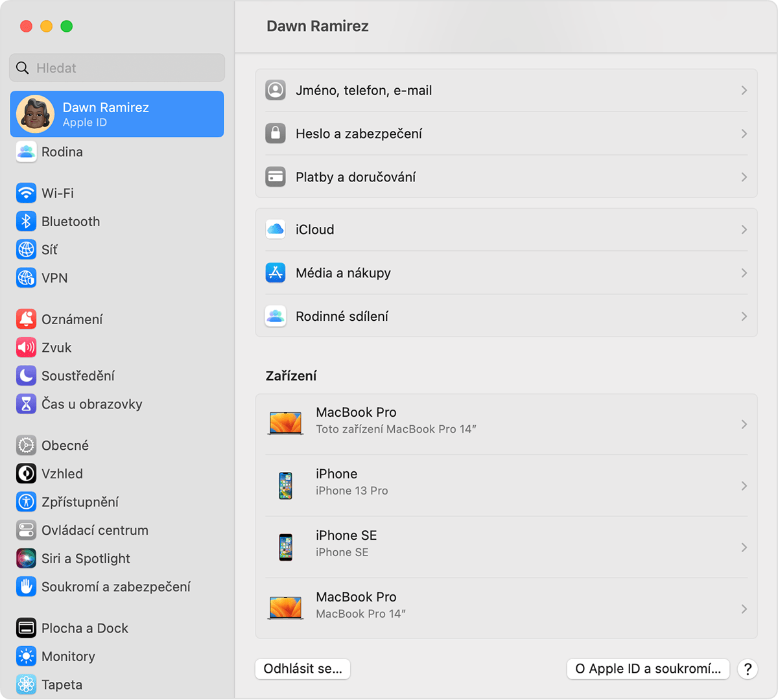The image size is (778, 700).
Task: Click Toto zařízení MacBook Pro thumbnail
Action: (285, 424)
